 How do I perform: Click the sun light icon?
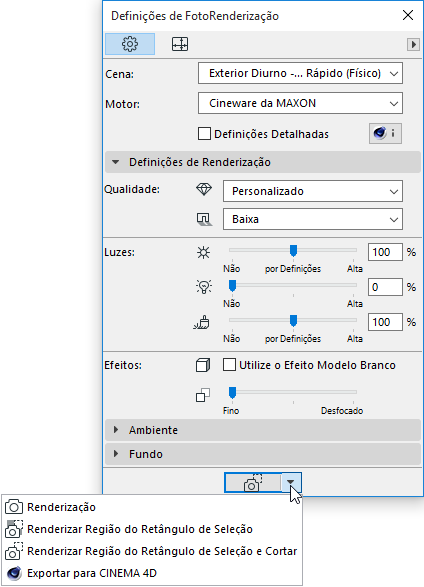pyautogui.click(x=204, y=253)
